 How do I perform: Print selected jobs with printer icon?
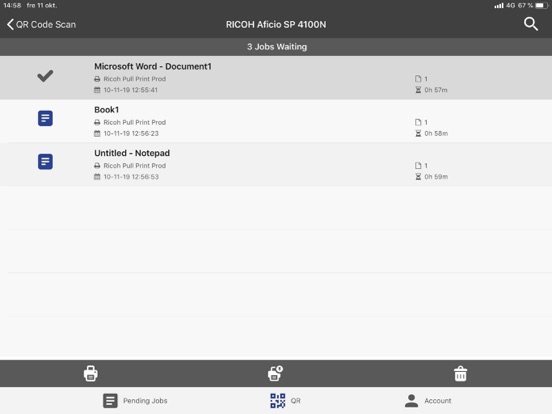91,374
